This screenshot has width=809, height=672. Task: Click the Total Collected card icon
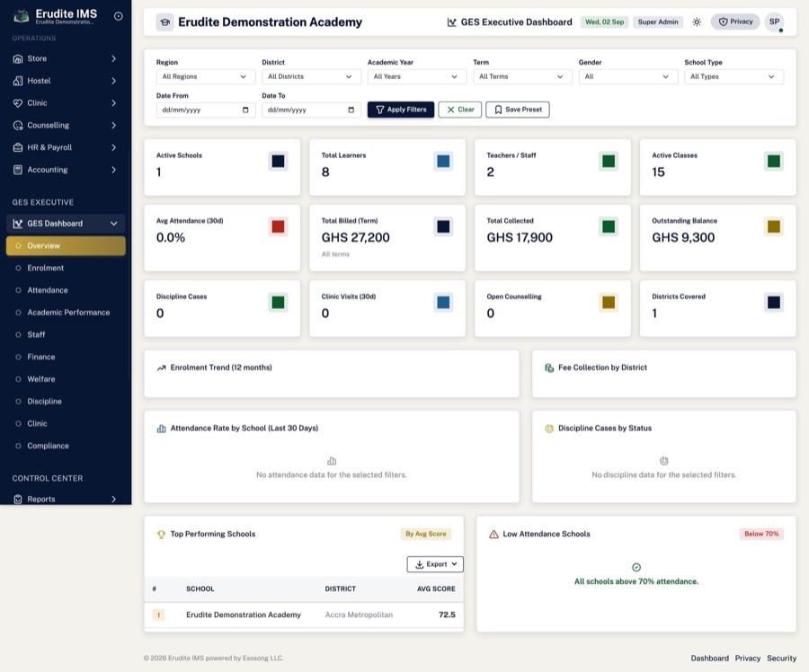609,227
